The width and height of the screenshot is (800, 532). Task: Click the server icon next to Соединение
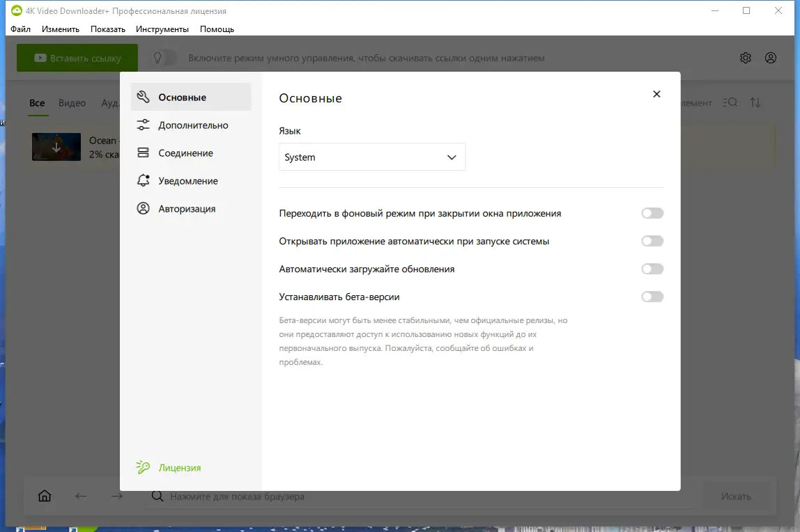[x=144, y=153]
